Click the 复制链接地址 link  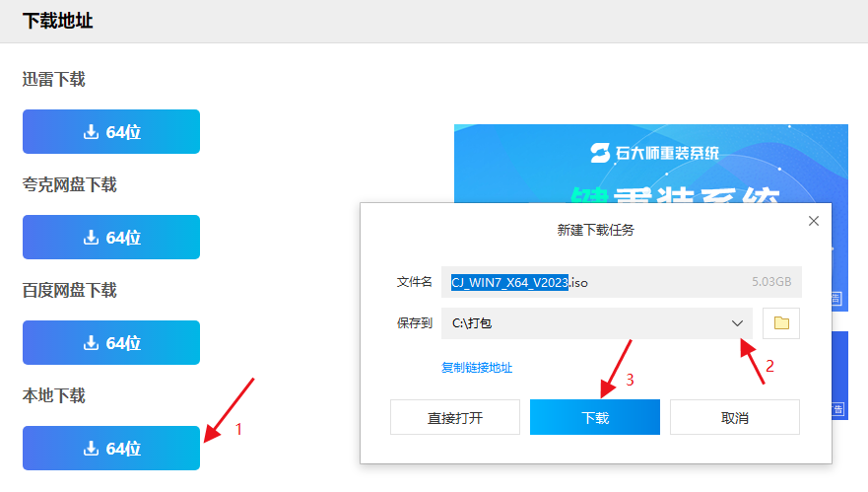coord(477,368)
